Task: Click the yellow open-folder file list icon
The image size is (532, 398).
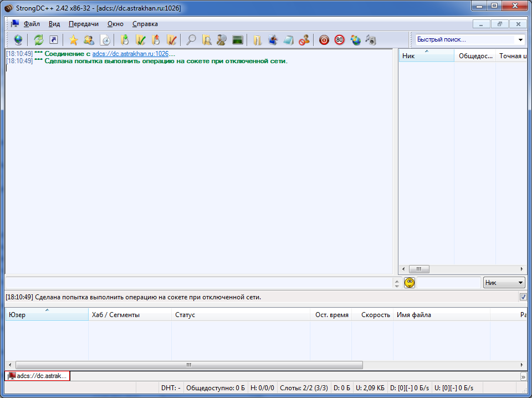Action: click(x=258, y=40)
